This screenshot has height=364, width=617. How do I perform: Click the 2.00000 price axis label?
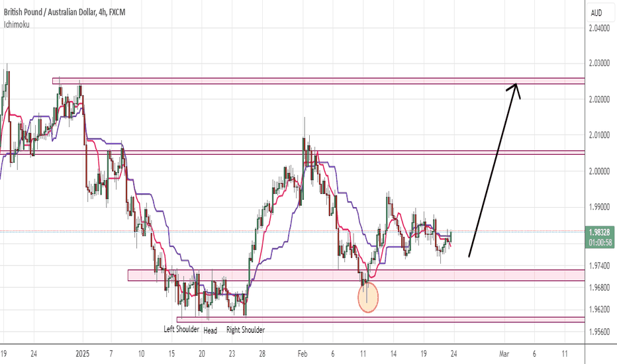pos(599,171)
